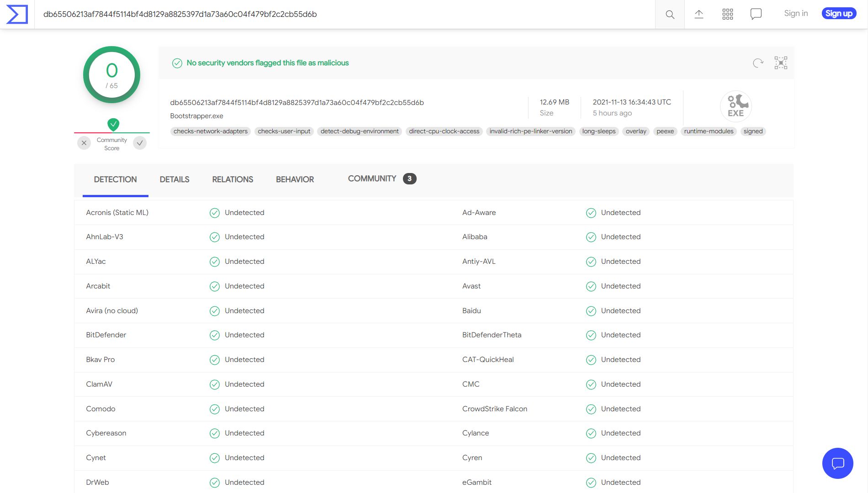Screen dimensions: 868x493
Task: Click the file hash text in summary
Action: coord(297,103)
